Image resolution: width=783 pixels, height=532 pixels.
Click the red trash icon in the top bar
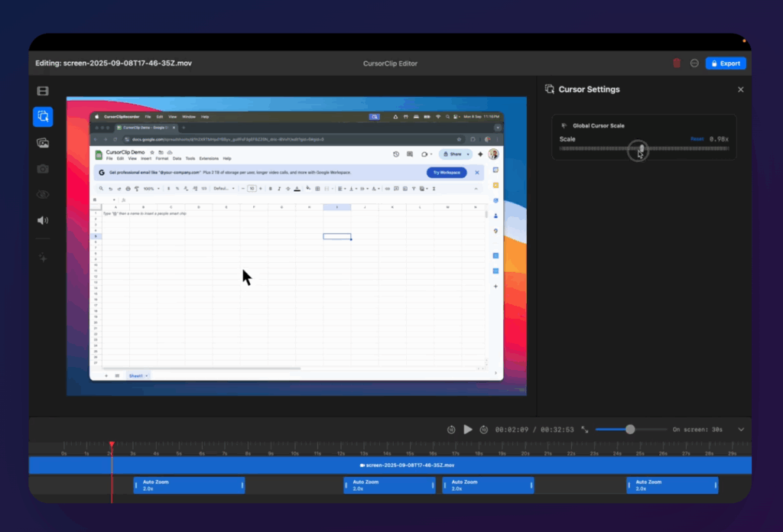(x=677, y=63)
